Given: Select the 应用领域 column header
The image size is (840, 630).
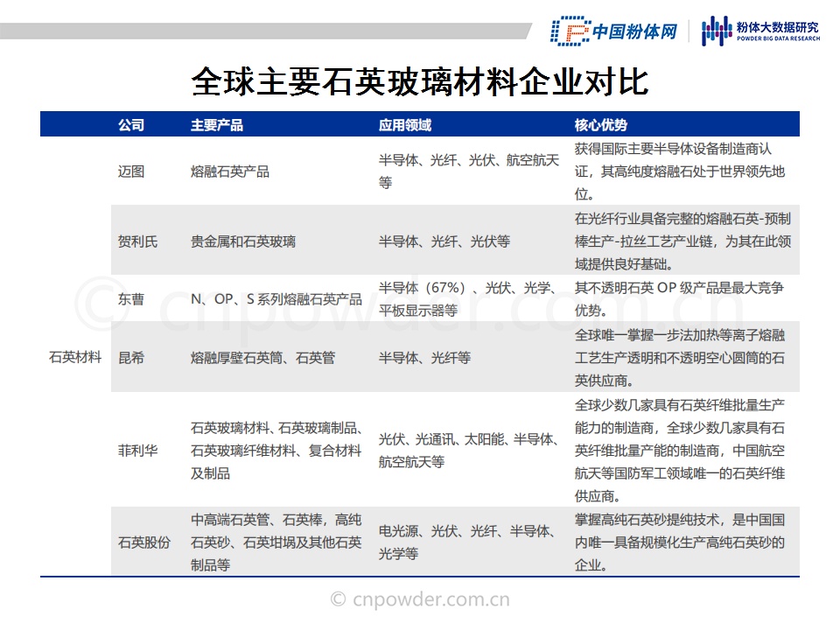Looking at the screenshot, I should 404,125.
